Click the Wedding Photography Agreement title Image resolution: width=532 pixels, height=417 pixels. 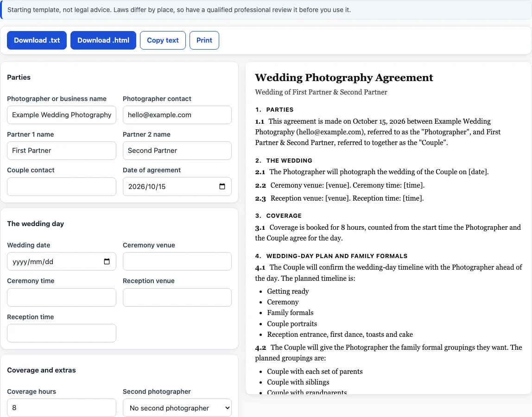coord(344,78)
